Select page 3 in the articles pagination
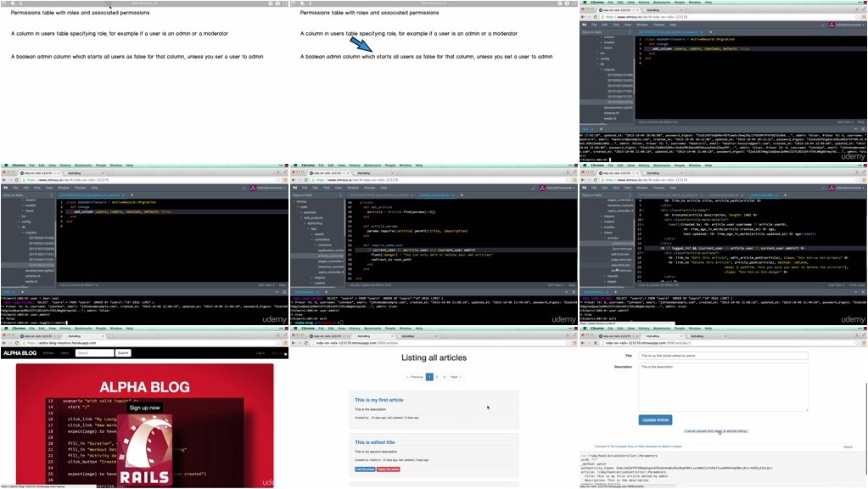The width and height of the screenshot is (868, 489). 444,377
